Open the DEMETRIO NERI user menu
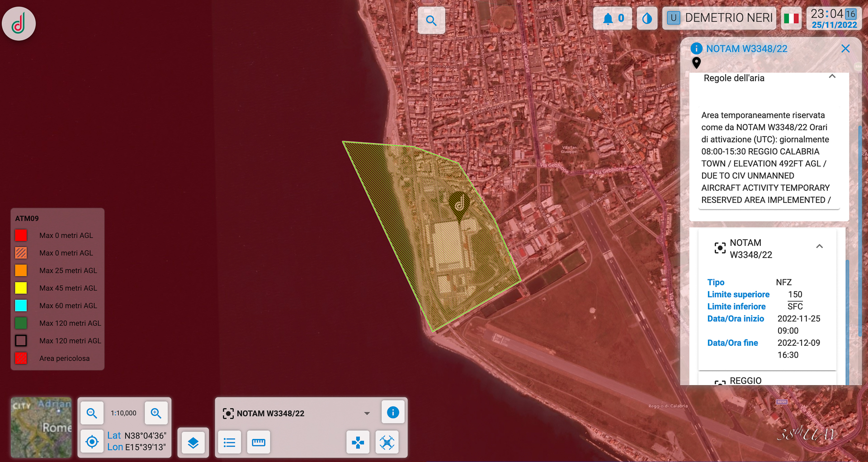Screen dimensions: 868x462 (719, 18)
